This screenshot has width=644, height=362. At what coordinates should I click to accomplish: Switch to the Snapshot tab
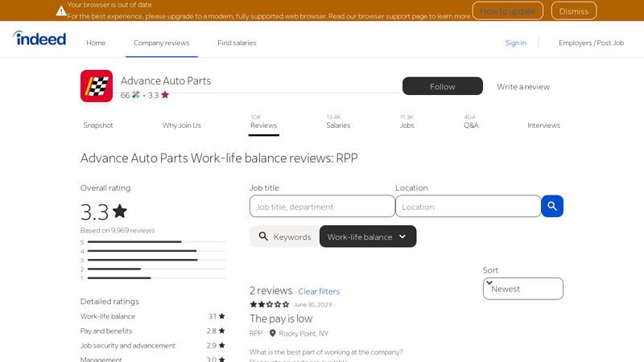point(97,125)
